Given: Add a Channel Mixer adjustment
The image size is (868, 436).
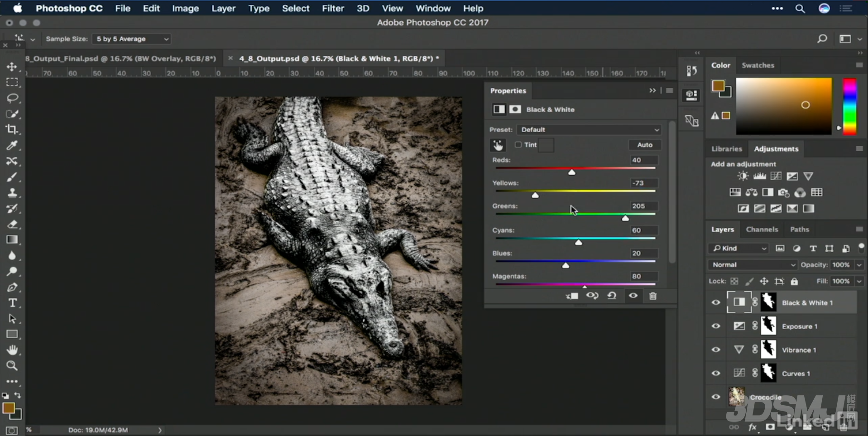Looking at the screenshot, I should [x=800, y=192].
